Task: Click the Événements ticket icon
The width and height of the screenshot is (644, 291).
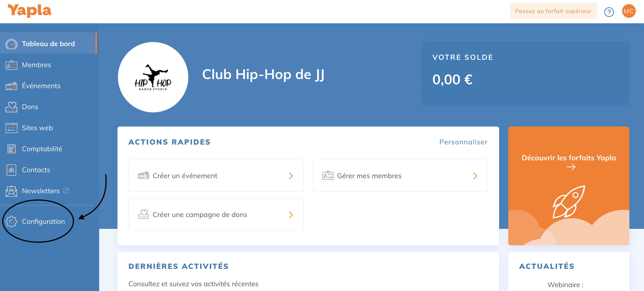Action: tap(11, 86)
